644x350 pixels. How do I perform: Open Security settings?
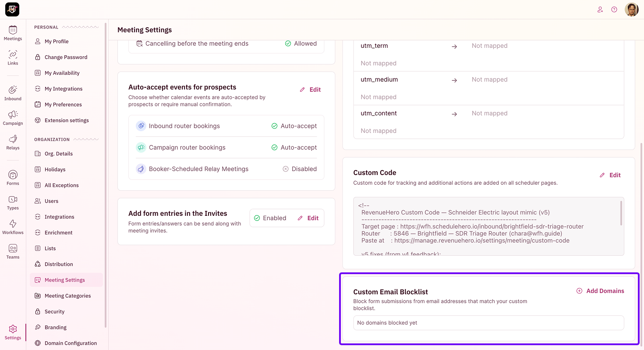pos(66,311)
